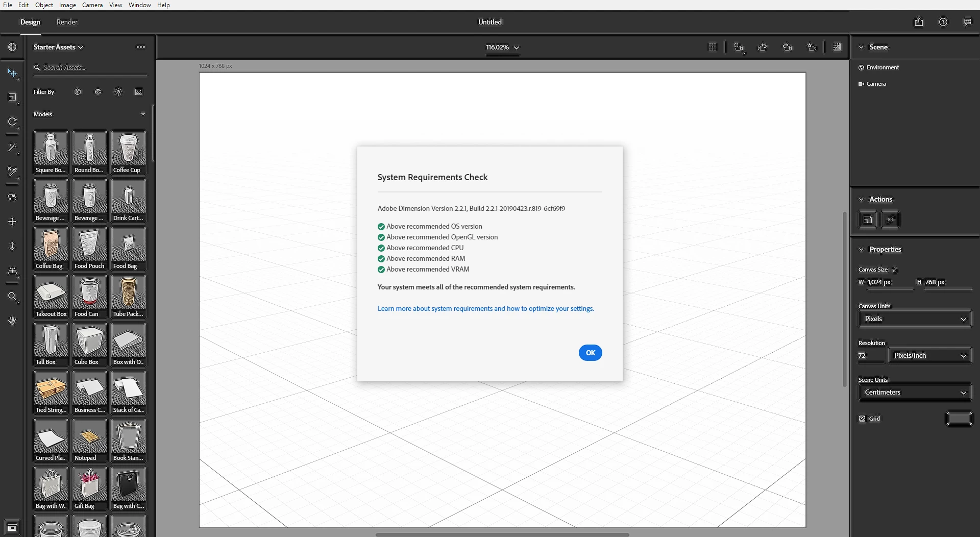Screen dimensions: 980x537
Task: Click the canvas vertical scrollbar
Action: 845,299
